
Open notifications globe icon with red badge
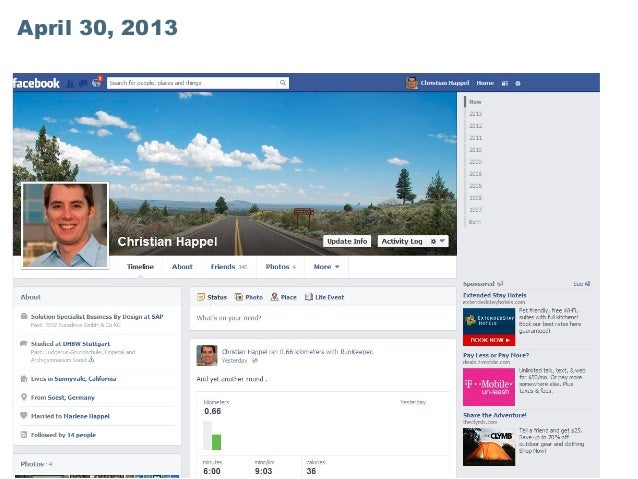tap(96, 82)
